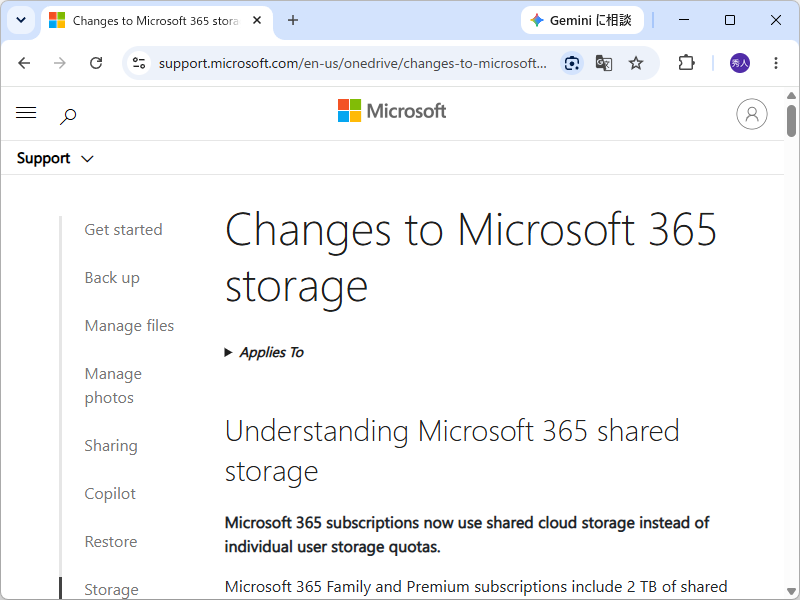Open the translate page icon
Screen dimensions: 800x600
pos(604,63)
